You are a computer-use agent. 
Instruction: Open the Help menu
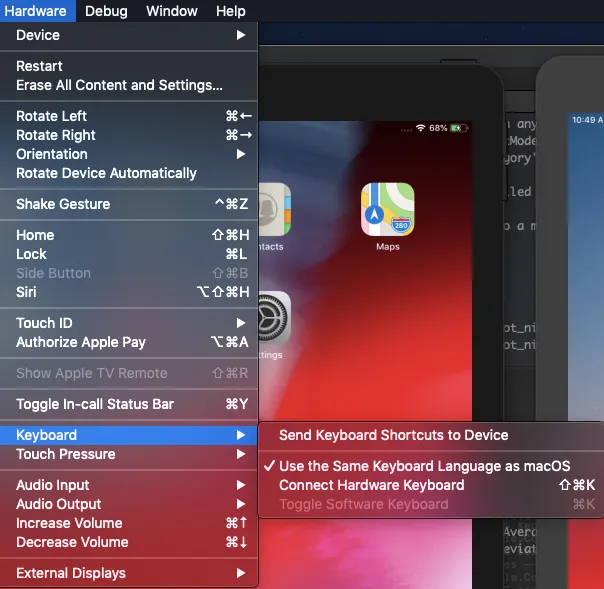pos(230,11)
